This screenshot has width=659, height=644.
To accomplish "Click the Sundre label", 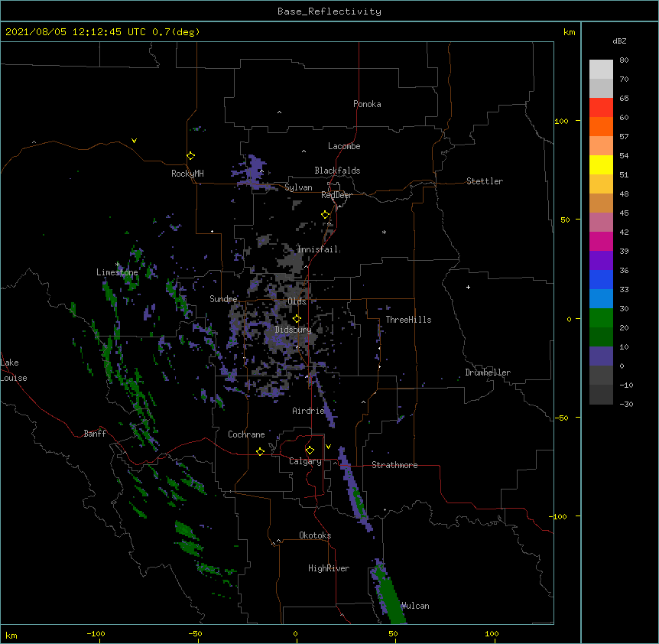I will point(223,299).
